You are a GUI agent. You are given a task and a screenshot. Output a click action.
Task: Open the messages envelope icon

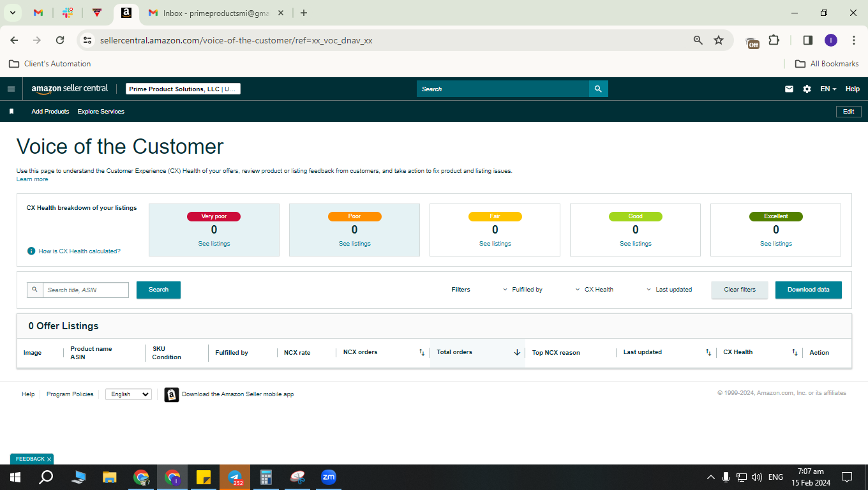789,89
